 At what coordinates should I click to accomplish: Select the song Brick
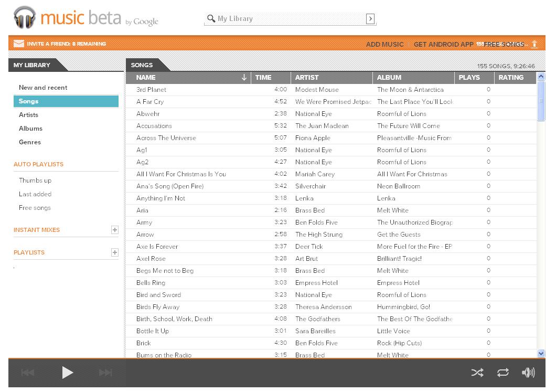144,343
